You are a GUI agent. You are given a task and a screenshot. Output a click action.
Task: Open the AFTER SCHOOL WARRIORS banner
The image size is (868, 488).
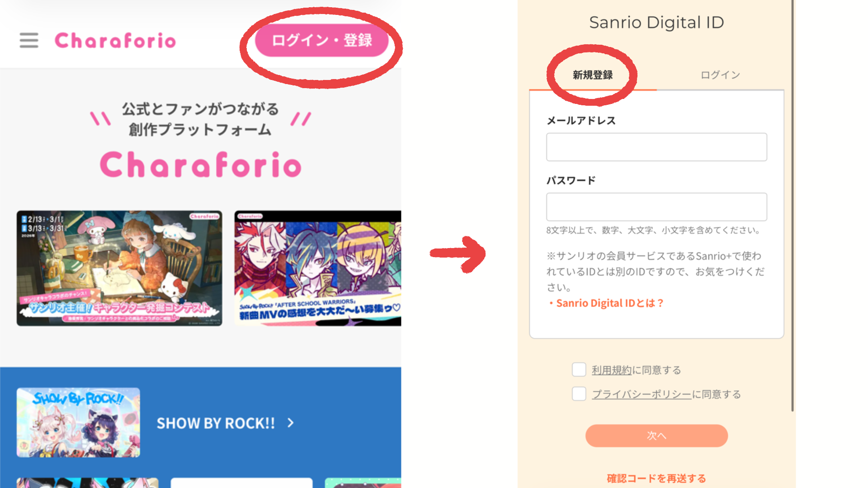point(317,268)
